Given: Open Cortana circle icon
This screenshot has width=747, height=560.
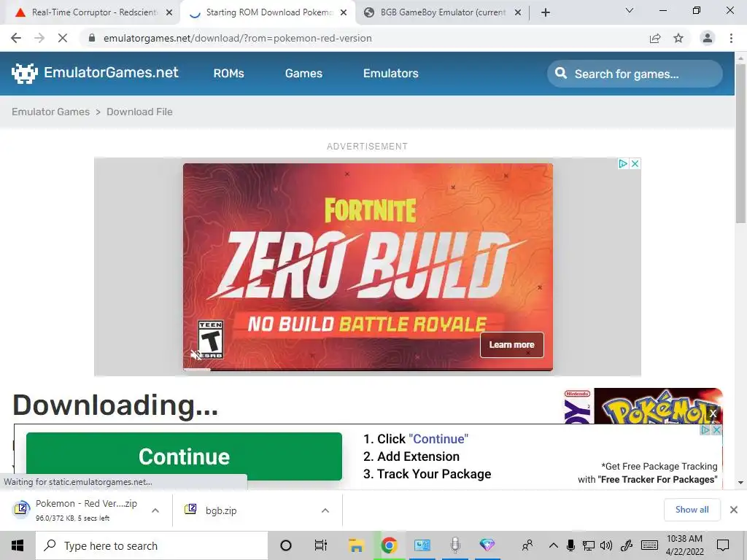Looking at the screenshot, I should (286, 545).
